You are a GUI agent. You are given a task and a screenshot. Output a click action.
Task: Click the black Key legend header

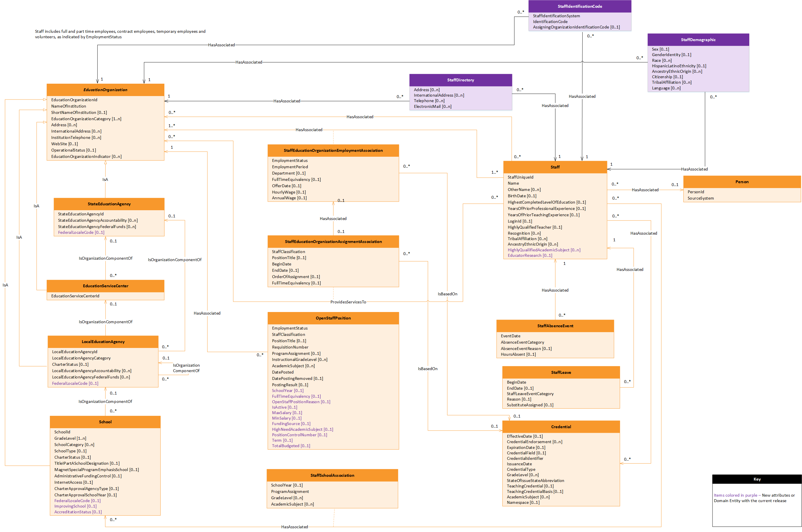click(x=757, y=479)
